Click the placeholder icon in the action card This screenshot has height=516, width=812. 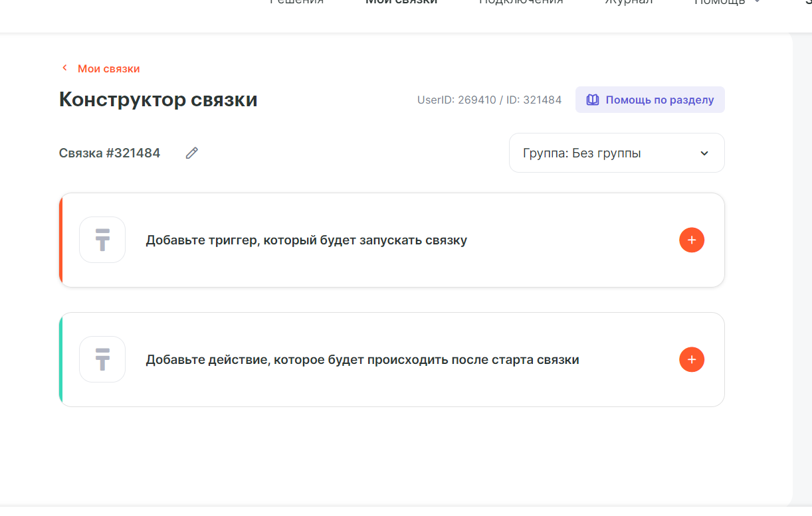click(x=102, y=359)
